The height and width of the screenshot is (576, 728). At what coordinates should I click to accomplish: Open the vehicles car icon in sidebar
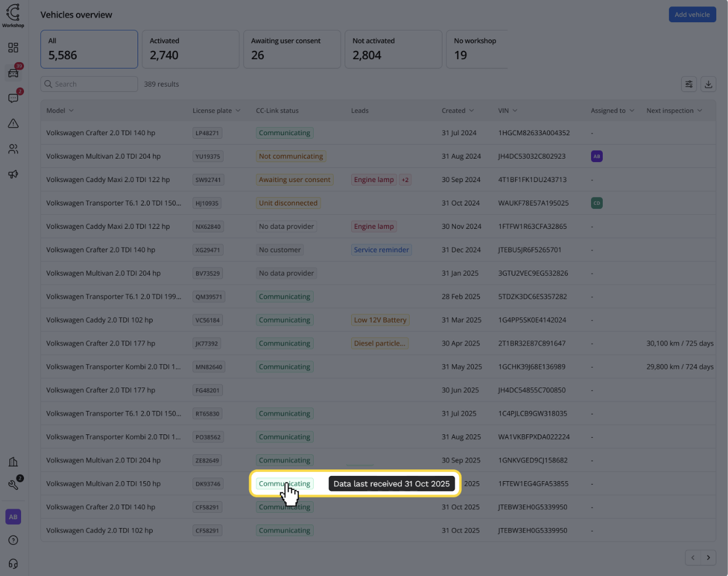click(13, 73)
